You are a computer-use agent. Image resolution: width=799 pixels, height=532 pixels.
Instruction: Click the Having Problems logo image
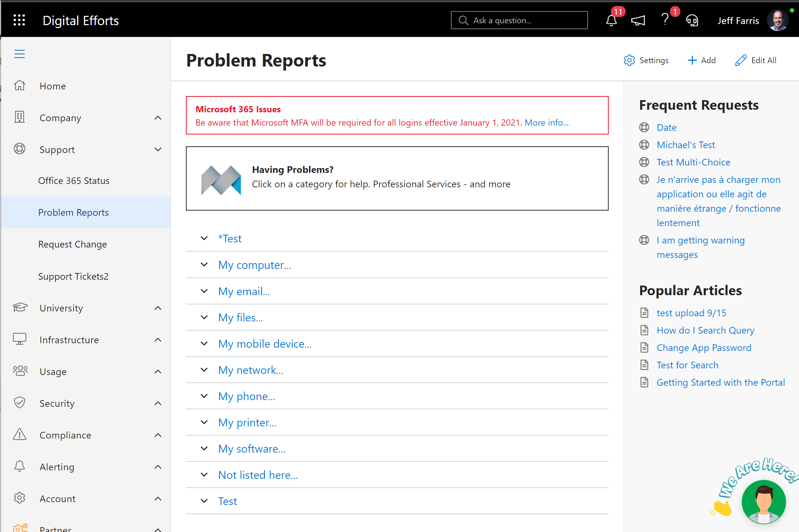click(221, 180)
